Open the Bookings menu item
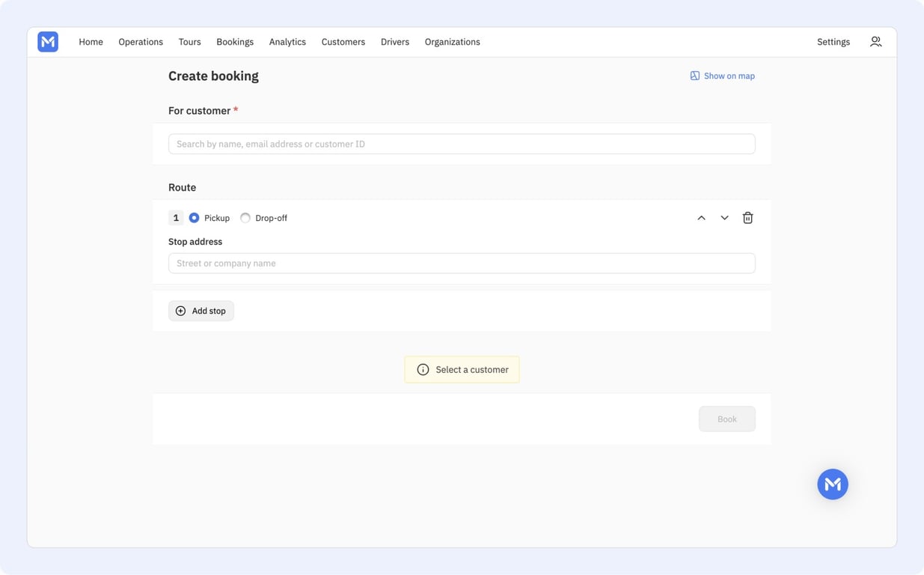 [235, 42]
